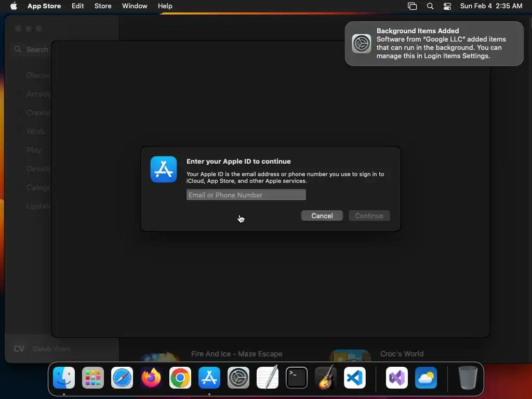
Task: Select Work in the App Store sidebar
Action: [36, 131]
